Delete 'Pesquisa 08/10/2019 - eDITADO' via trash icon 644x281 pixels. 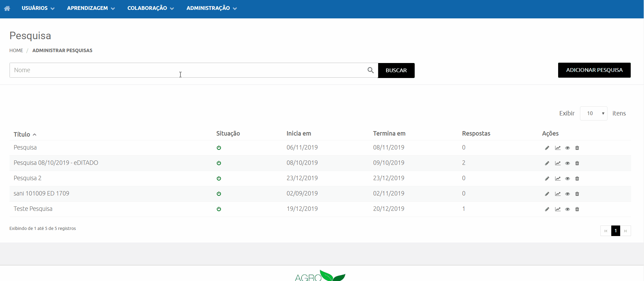click(577, 163)
